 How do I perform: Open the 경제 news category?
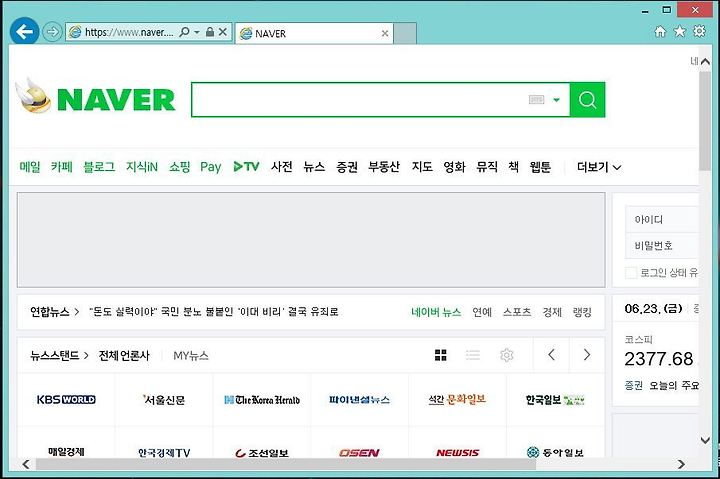[552, 312]
